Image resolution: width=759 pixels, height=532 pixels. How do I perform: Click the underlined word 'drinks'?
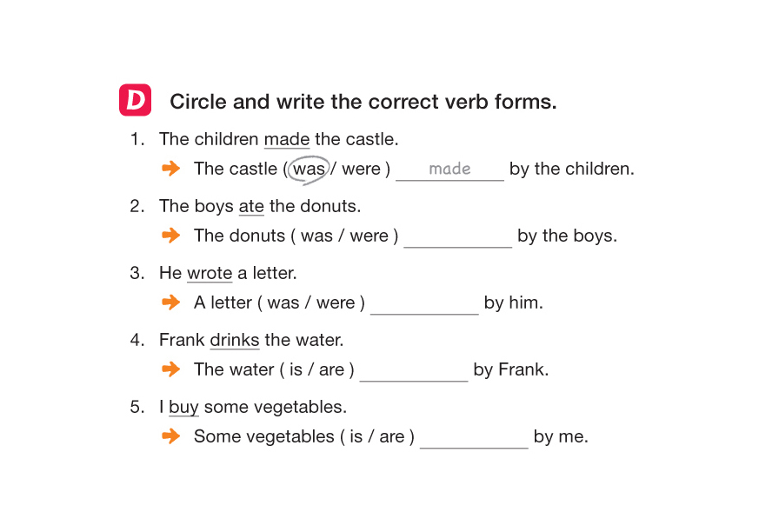pyautogui.click(x=235, y=341)
